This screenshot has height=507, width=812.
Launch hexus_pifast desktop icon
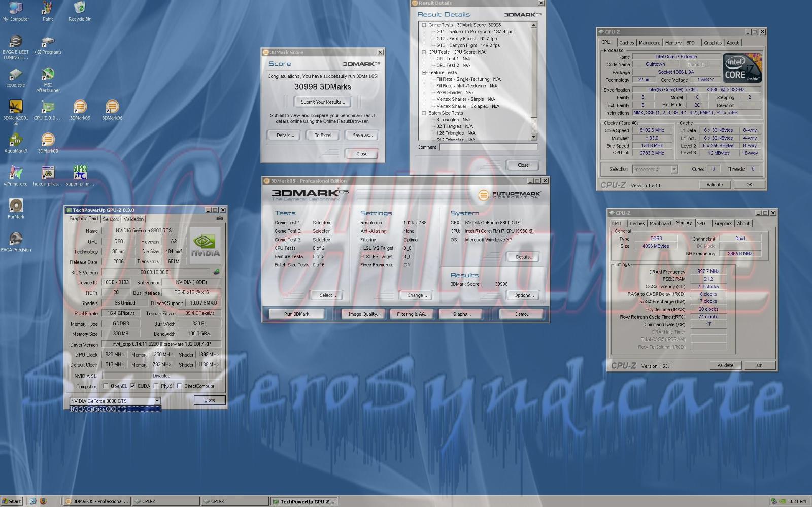(48, 176)
